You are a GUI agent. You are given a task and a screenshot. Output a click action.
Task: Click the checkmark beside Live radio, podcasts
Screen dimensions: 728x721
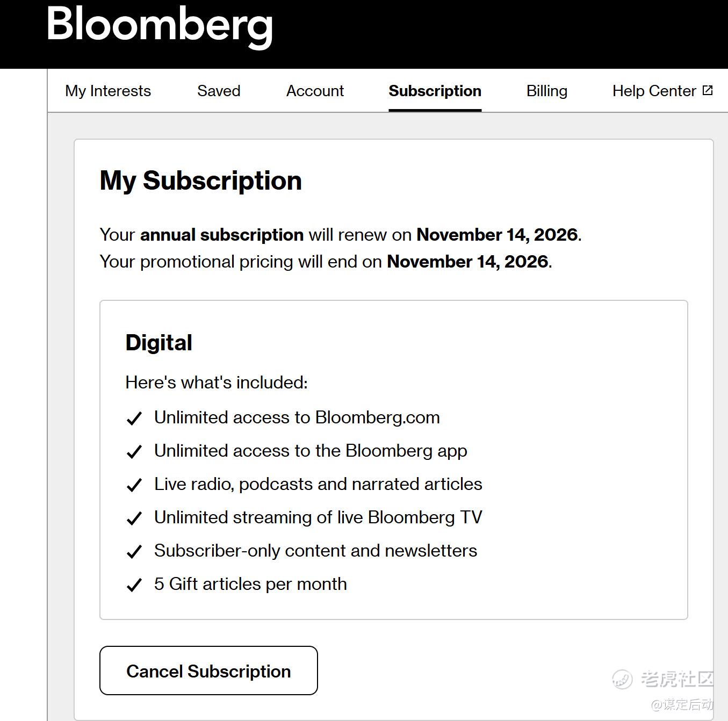coord(134,485)
